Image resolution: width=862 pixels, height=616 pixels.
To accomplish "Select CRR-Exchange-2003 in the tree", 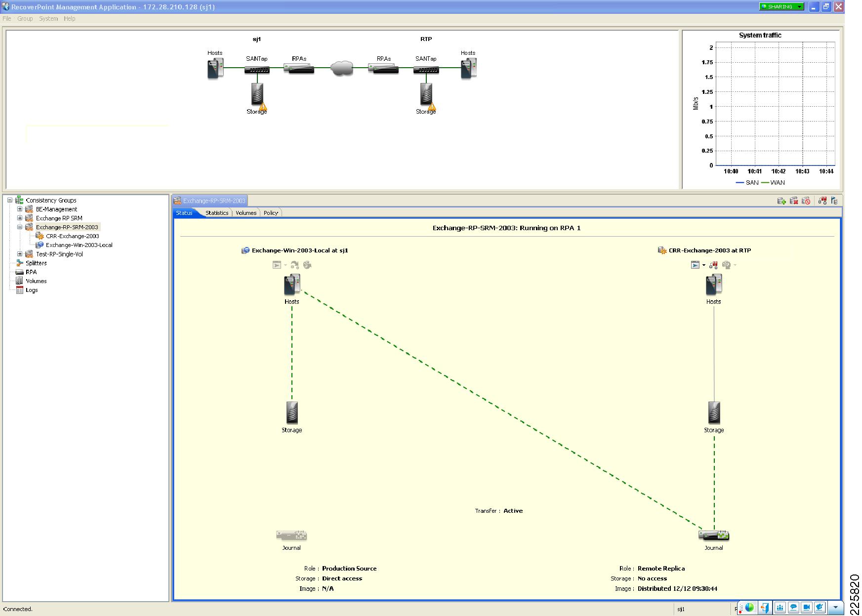I will point(73,236).
